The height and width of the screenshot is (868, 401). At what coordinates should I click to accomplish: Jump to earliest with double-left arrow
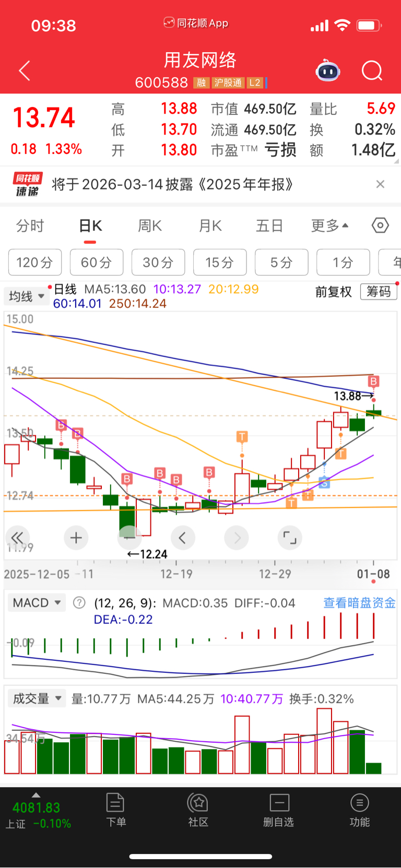(17, 538)
